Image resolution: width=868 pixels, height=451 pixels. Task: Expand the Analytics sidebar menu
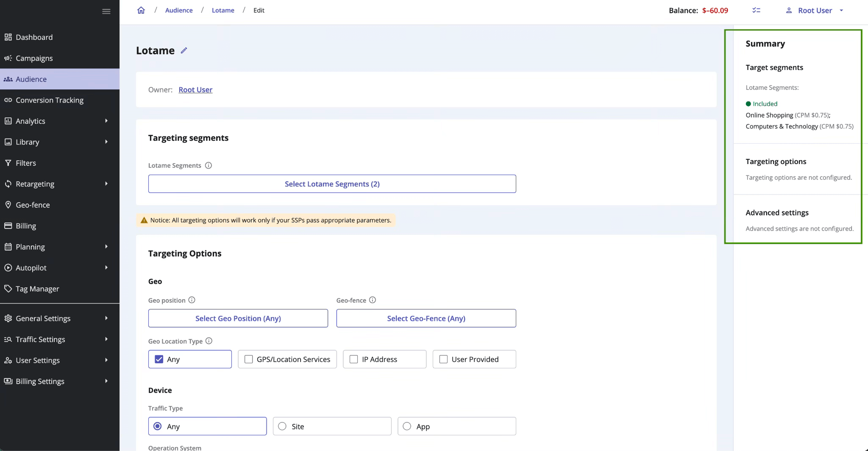coord(106,121)
